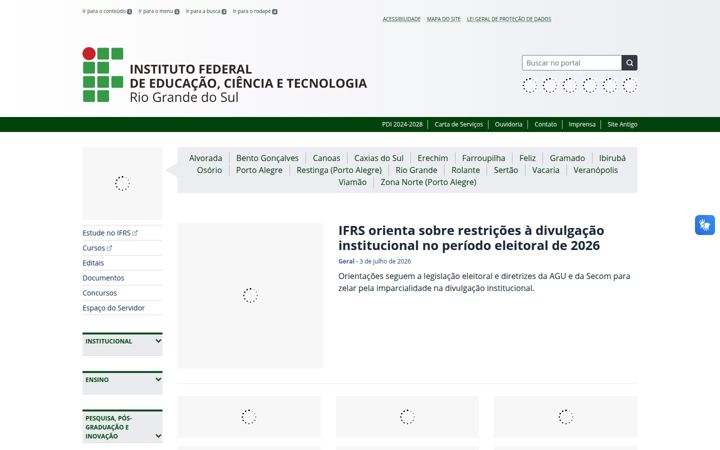The image size is (720, 450).
Task: Select Veranópolis campus
Action: coord(596,170)
